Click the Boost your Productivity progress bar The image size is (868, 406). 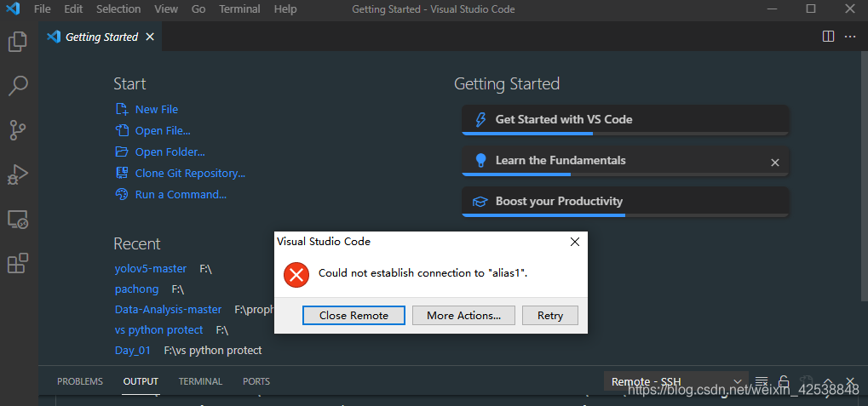(x=625, y=215)
